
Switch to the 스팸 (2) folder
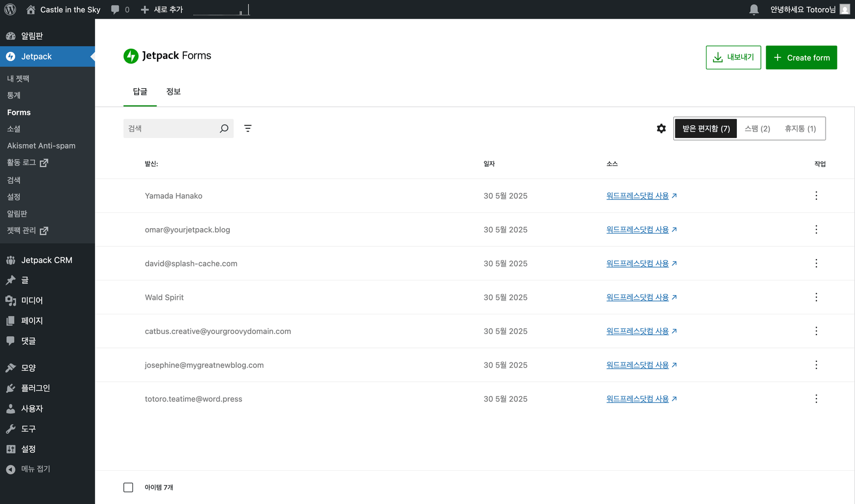[x=757, y=129]
